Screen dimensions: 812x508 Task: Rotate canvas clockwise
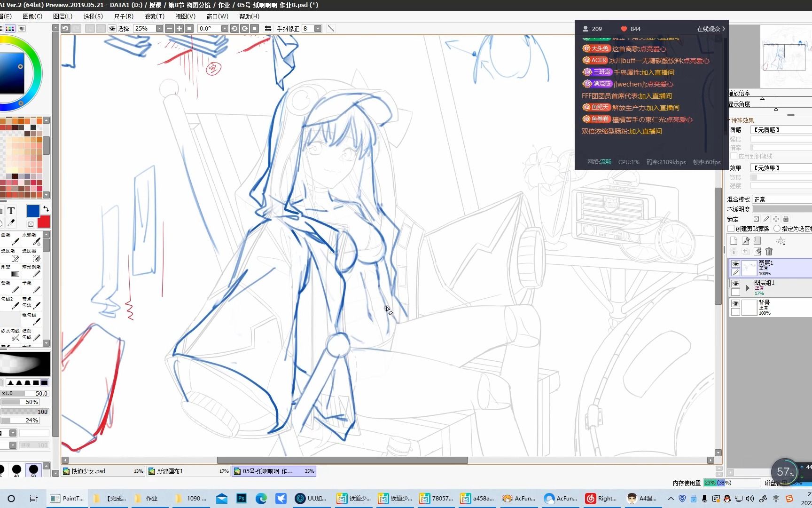click(x=244, y=28)
